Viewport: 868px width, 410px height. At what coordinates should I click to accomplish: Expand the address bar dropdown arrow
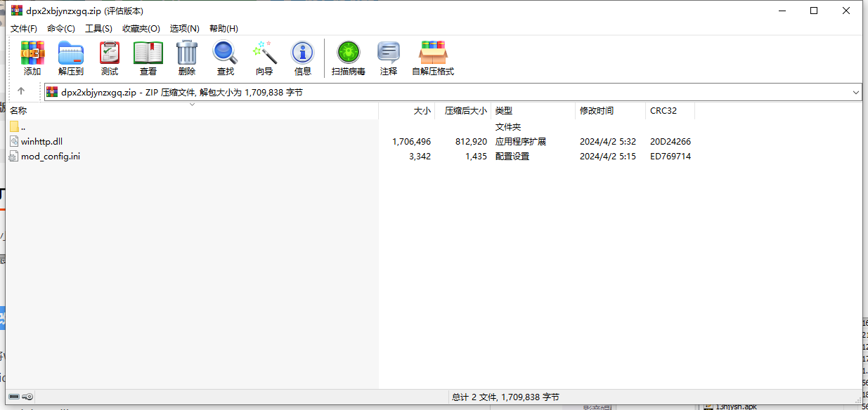[855, 92]
